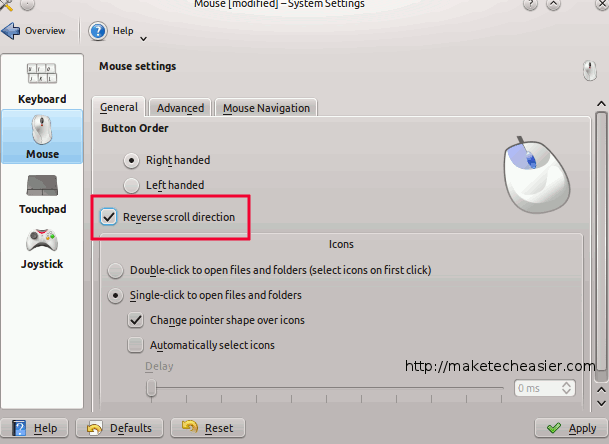Click the delay spinbox up/down arrows
609x444 pixels.
[566, 388]
